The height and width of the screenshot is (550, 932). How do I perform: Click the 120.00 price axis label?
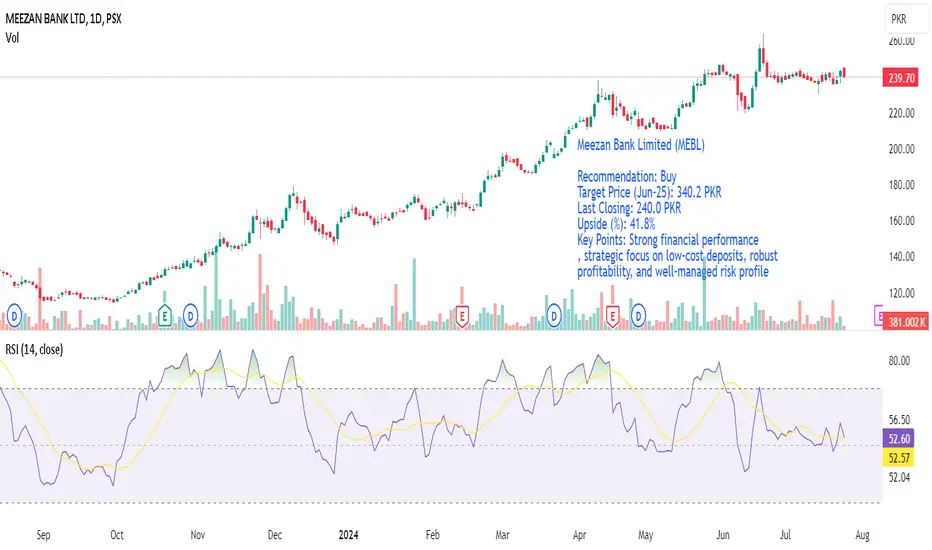[x=901, y=293]
